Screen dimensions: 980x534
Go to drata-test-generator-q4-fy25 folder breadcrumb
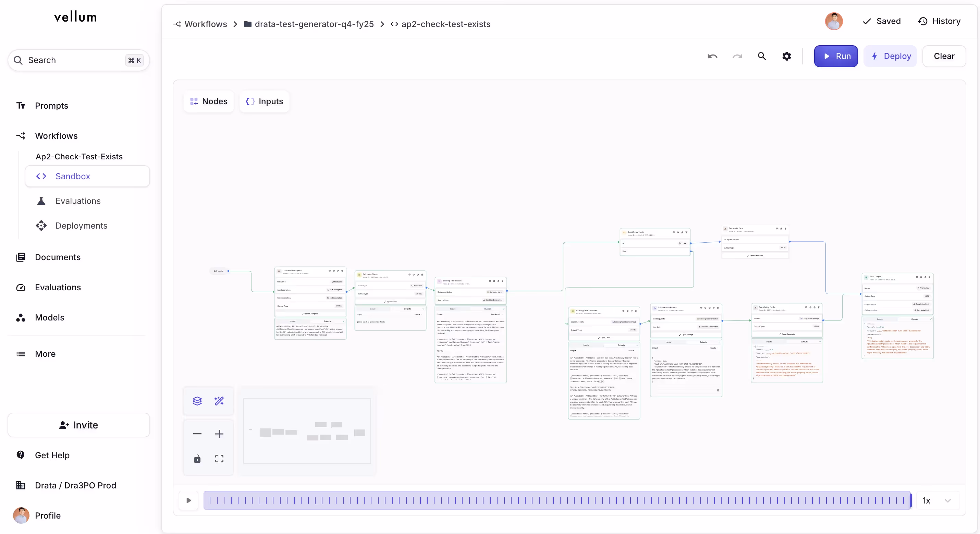(x=314, y=24)
